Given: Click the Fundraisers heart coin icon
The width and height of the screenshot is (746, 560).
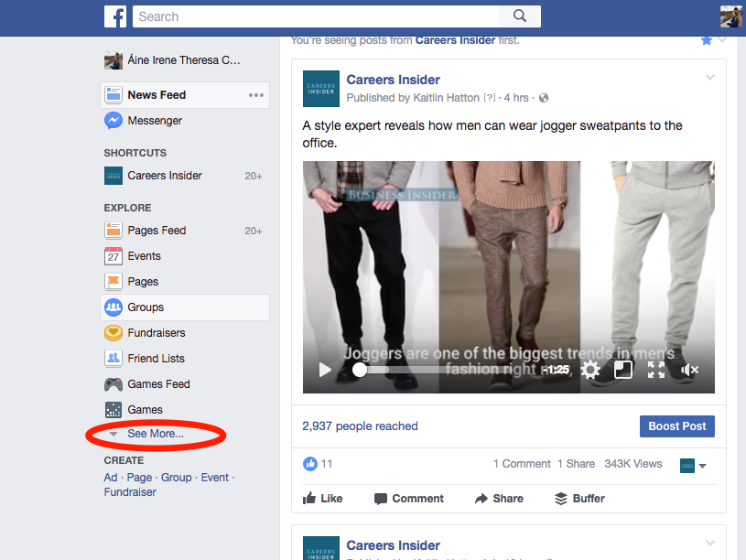Looking at the screenshot, I should (114, 333).
